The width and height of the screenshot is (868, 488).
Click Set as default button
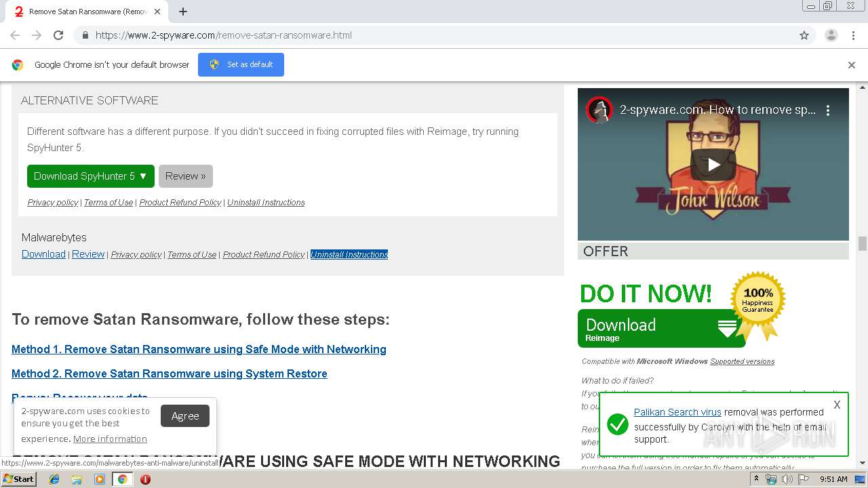[x=241, y=64]
